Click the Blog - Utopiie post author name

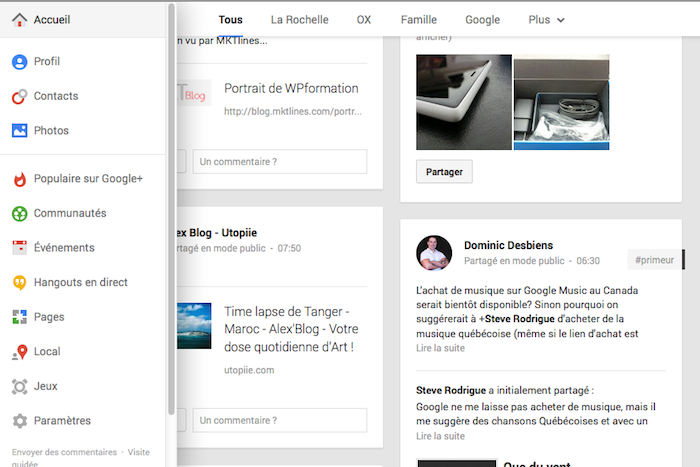217,233
